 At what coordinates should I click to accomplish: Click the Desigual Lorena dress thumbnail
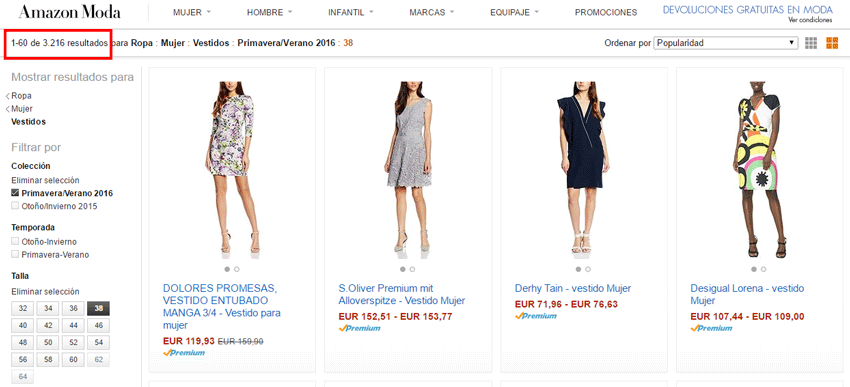pyautogui.click(x=760, y=169)
